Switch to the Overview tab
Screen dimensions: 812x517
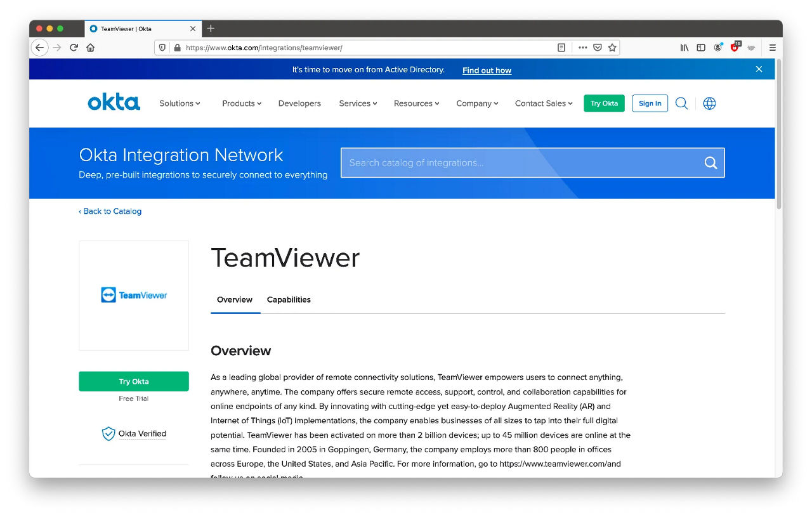click(235, 299)
